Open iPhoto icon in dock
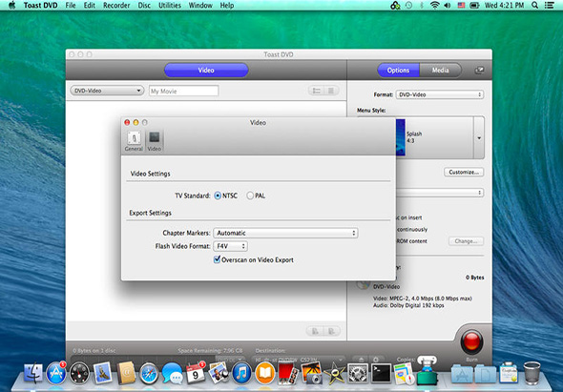The height and width of the screenshot is (392, 563). pos(219,373)
